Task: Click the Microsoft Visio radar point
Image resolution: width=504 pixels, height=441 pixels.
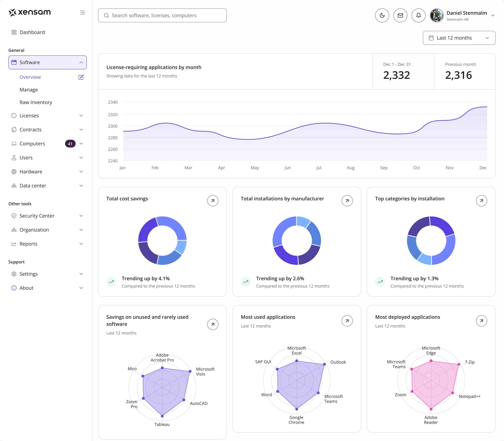Action: (x=190, y=371)
